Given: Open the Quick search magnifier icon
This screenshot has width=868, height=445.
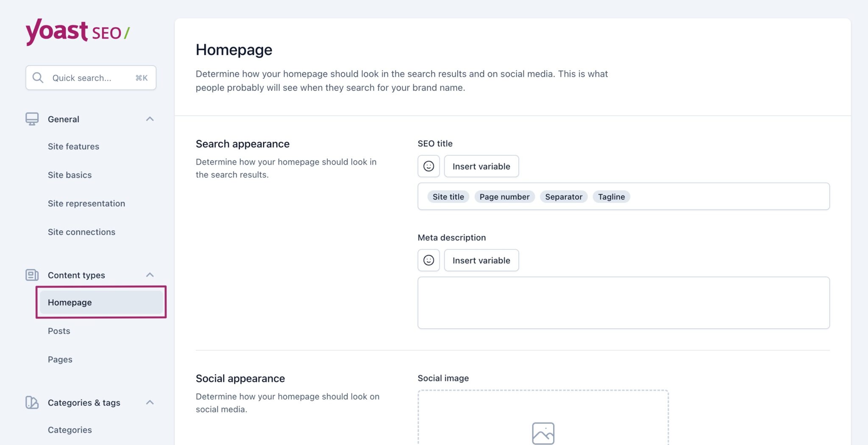Looking at the screenshot, I should tap(38, 78).
